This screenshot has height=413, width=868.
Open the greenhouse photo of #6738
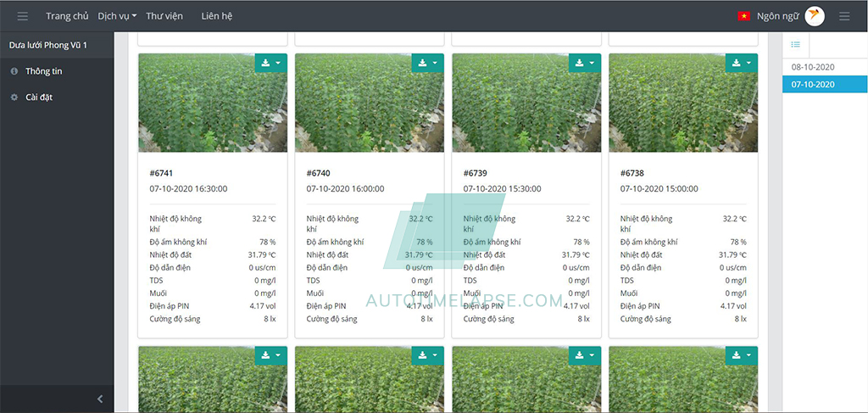coord(683,103)
